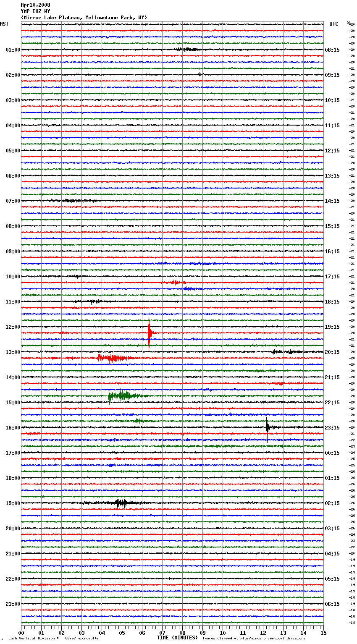Select the 19:00 MST time label
357x644 pixels.
coord(13,503)
